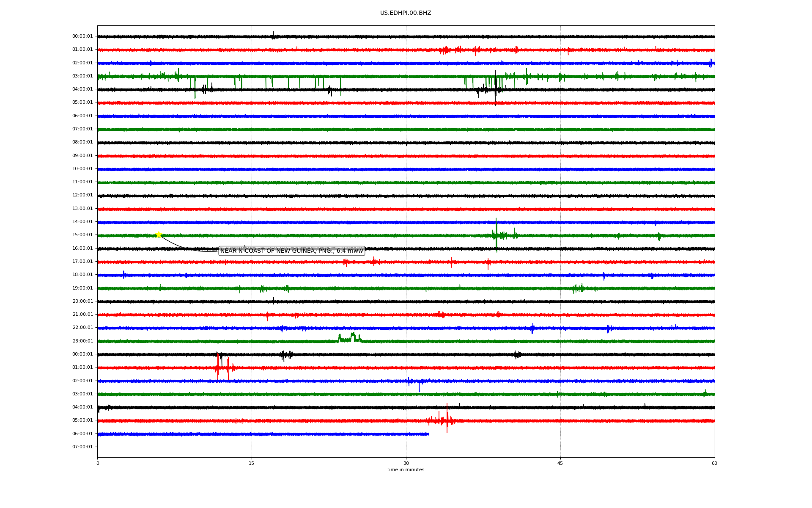Viewport: 812px width, 508px height.
Task: Select the 45 tick on the time axis
Action: tap(560, 463)
